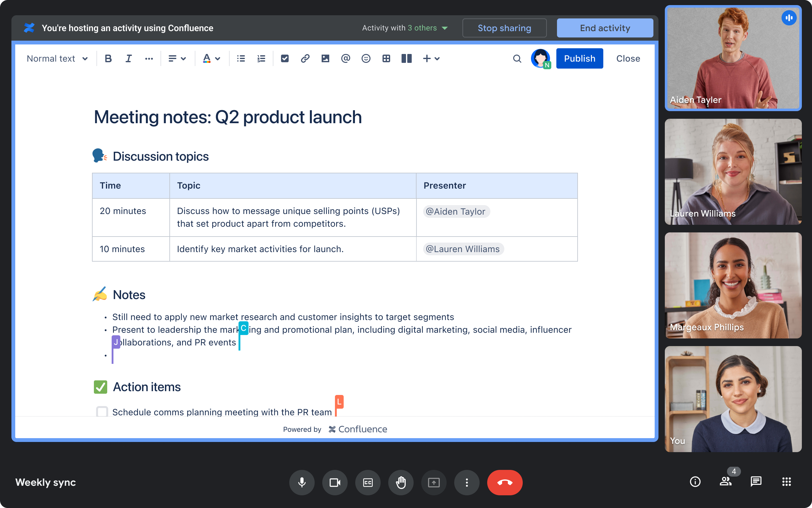Publish the Confluence page

[580, 58]
